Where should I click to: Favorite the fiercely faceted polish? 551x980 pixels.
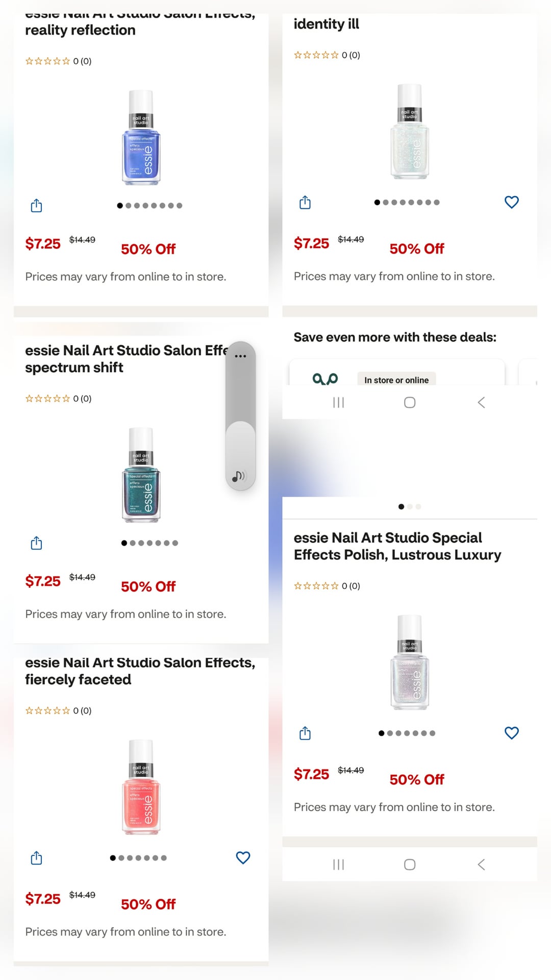point(243,857)
